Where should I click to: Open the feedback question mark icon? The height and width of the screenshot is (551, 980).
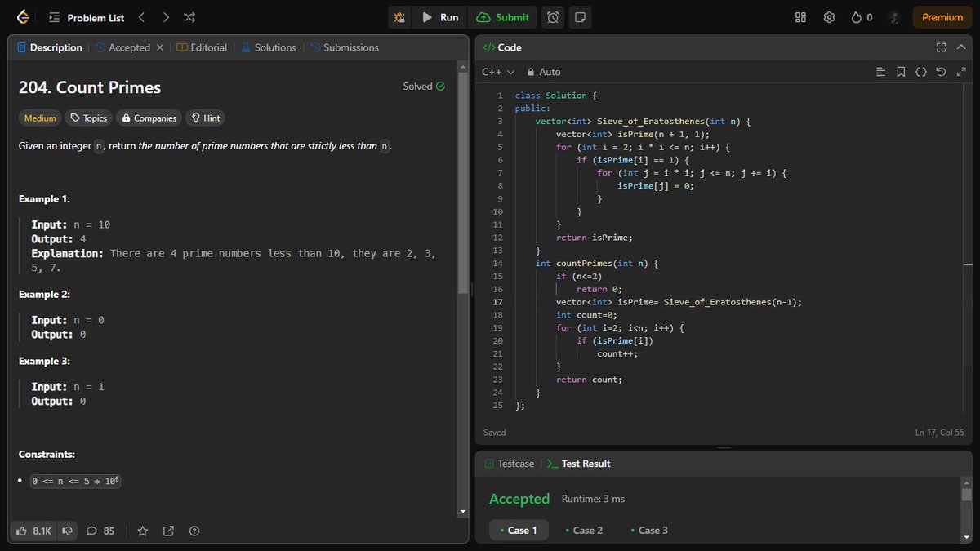click(194, 531)
